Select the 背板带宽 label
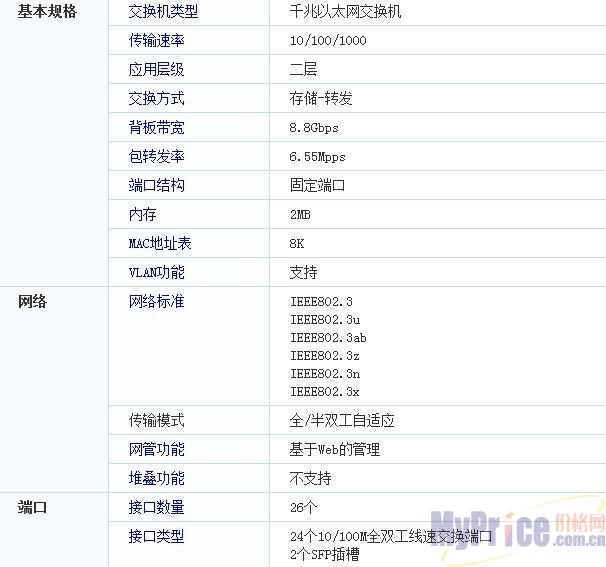 [156, 128]
